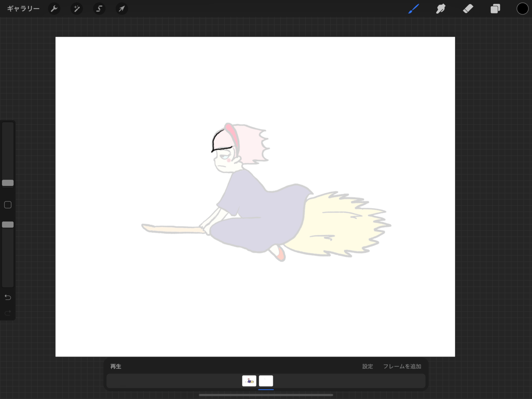Image resolution: width=532 pixels, height=399 pixels.
Task: Activate the Transform arrow tool
Action: [x=121, y=9]
